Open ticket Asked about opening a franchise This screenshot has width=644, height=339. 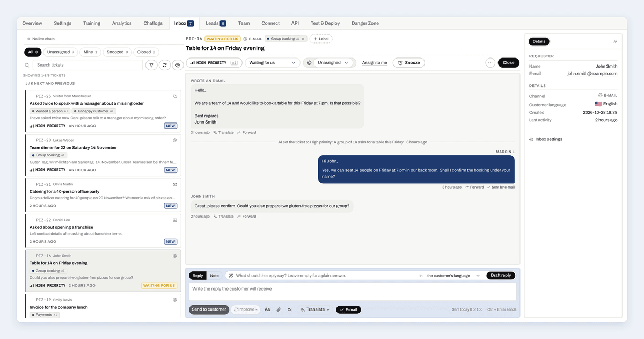point(103,231)
